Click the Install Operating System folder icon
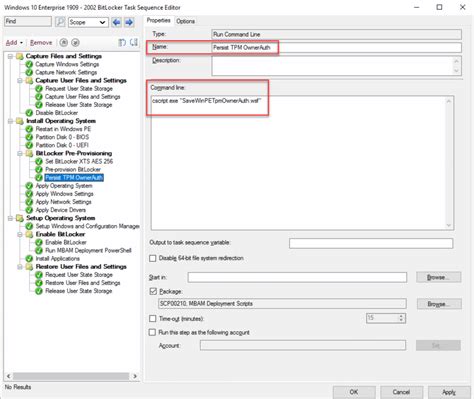This screenshot has width=474, height=399. pos(20,121)
